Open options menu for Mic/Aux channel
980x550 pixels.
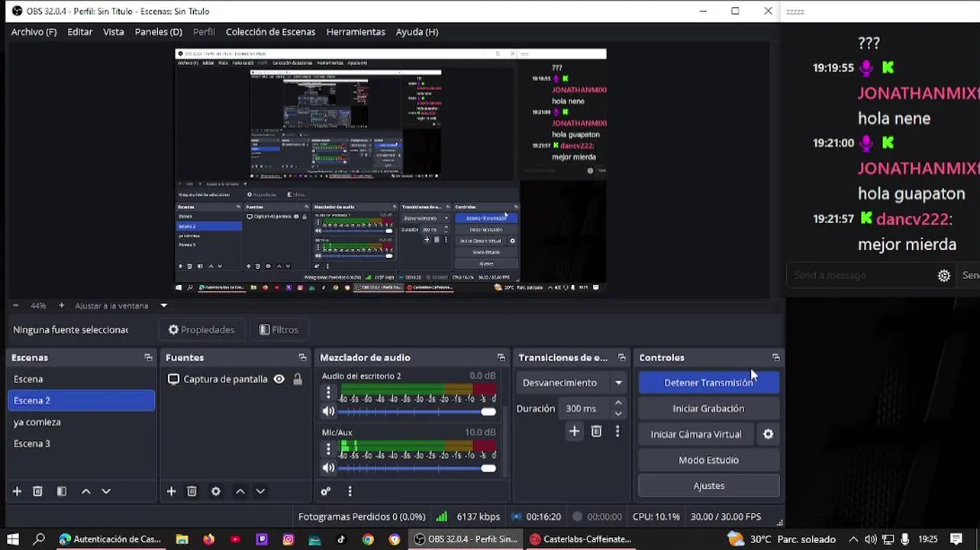click(328, 449)
